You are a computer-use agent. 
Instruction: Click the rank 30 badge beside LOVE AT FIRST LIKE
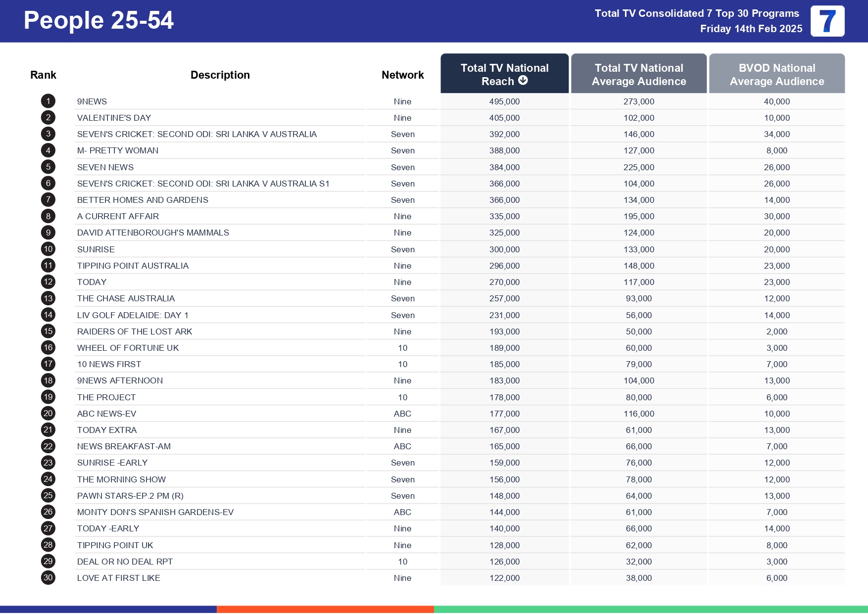pyautogui.click(x=48, y=577)
